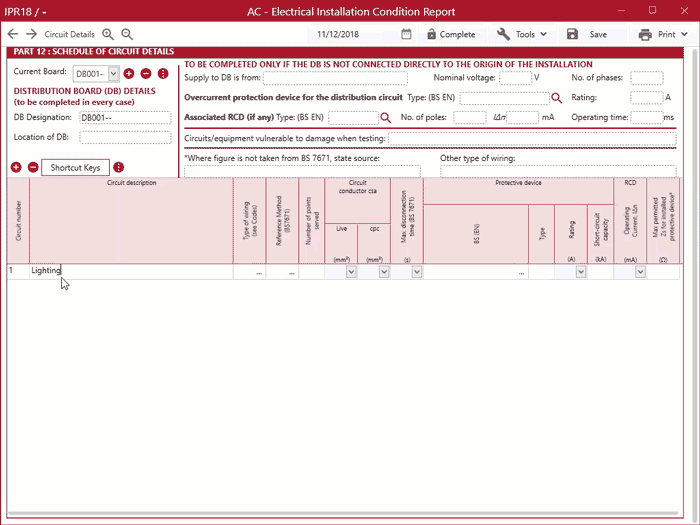Add a circuit row beside Shortcut Keys

(16, 167)
